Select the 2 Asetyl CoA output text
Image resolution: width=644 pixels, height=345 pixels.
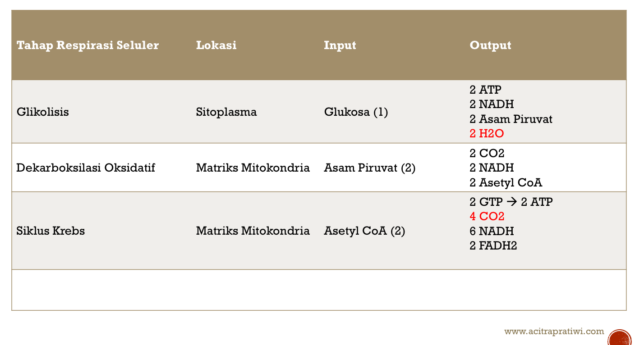506,182
